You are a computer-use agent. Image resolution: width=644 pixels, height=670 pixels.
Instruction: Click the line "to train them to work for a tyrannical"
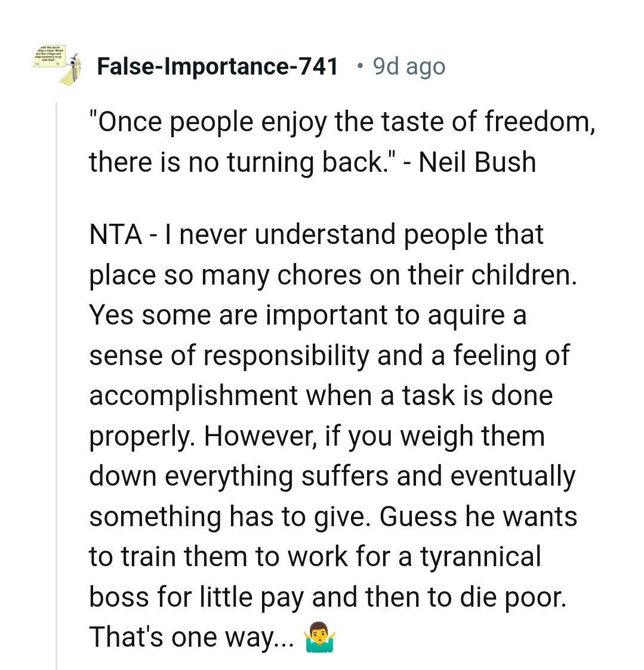(x=315, y=557)
